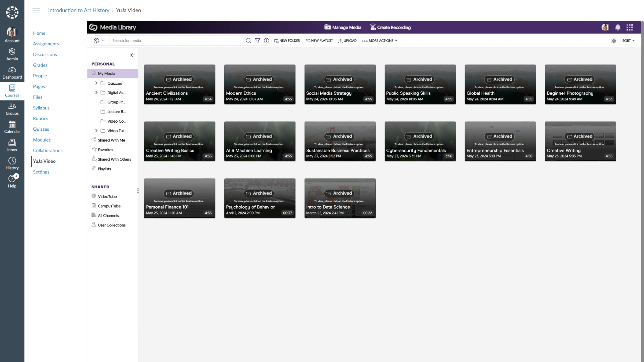
Task: Open the Calendar
Action: (x=12, y=127)
